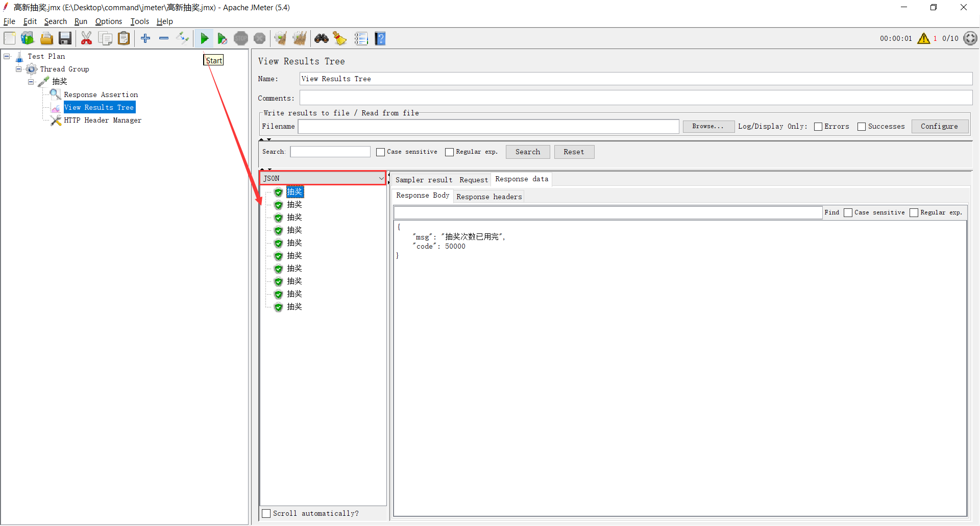The width and height of the screenshot is (980, 526).
Task: Open the Edit menu
Action: point(30,21)
